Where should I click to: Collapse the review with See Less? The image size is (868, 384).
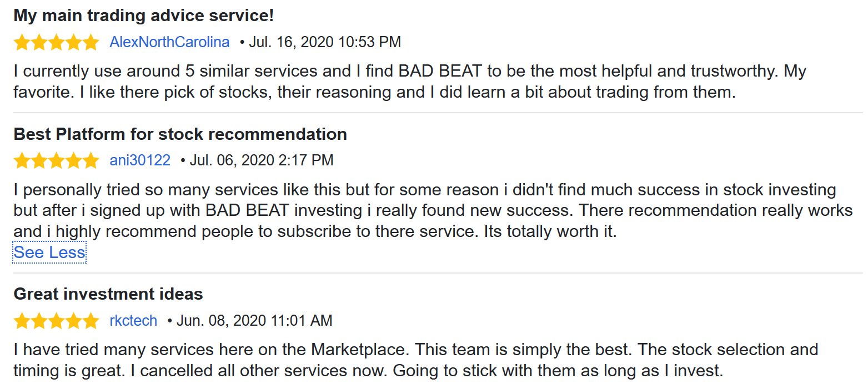pos(49,252)
